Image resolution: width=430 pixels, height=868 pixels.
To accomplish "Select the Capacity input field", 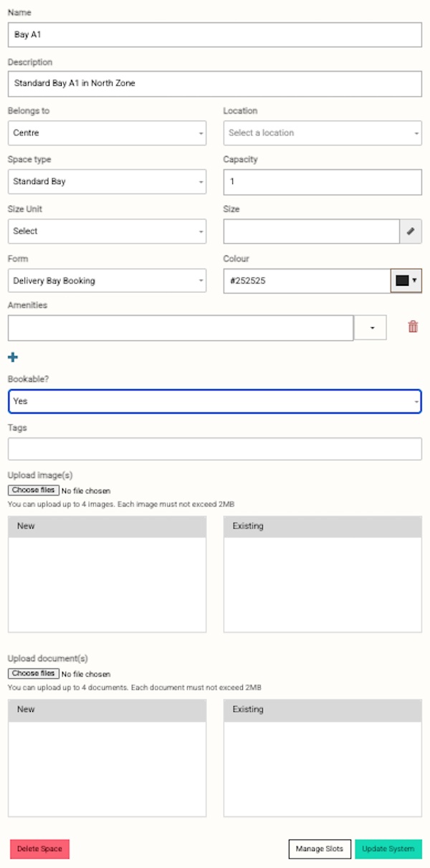I will (x=322, y=182).
